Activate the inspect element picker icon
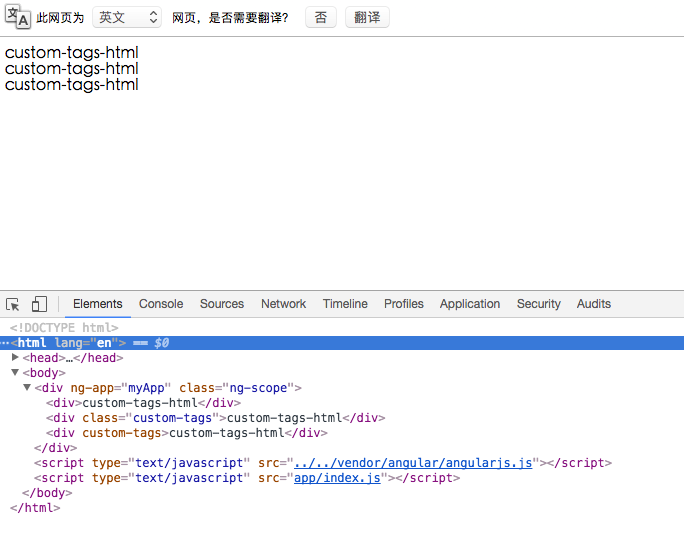The image size is (684, 551). (x=13, y=304)
